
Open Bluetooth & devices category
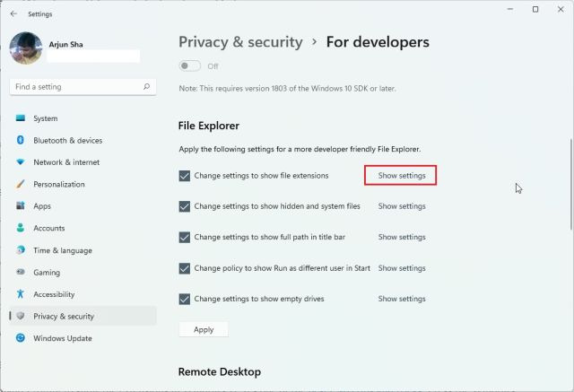pos(83,140)
